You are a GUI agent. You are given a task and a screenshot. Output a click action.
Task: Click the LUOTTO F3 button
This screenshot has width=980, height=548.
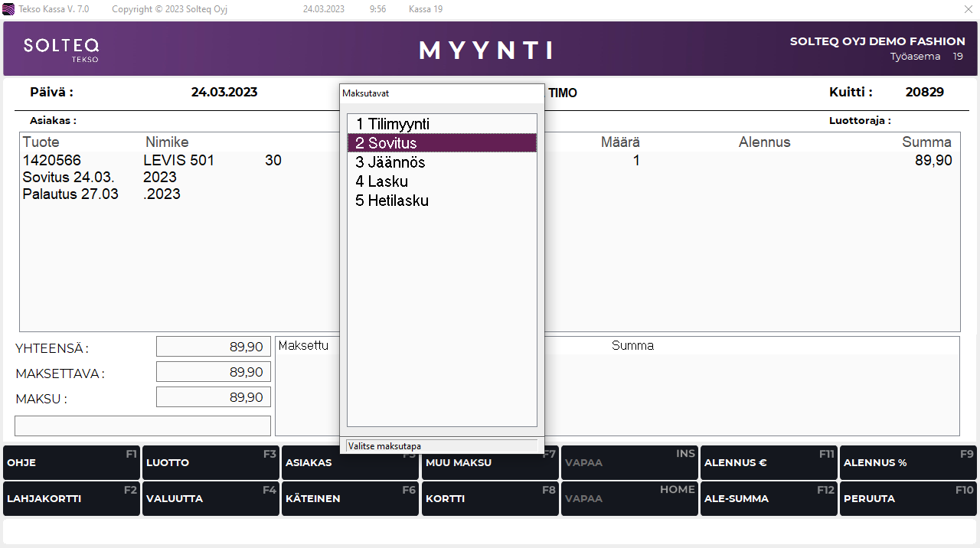coord(211,463)
